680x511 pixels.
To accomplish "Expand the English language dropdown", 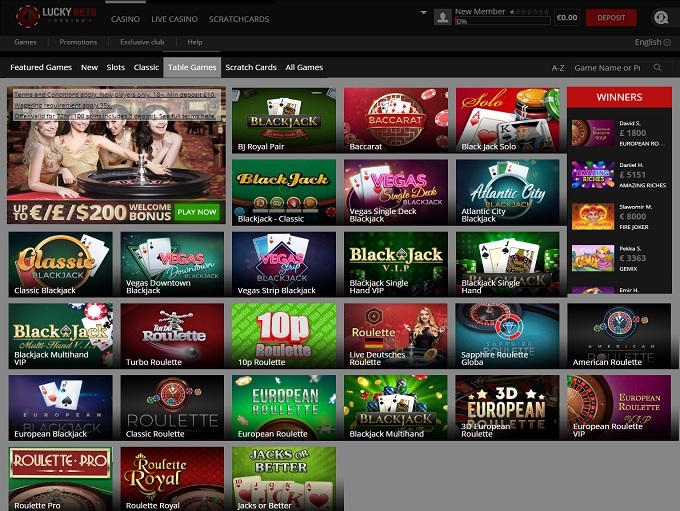I will click(x=651, y=42).
